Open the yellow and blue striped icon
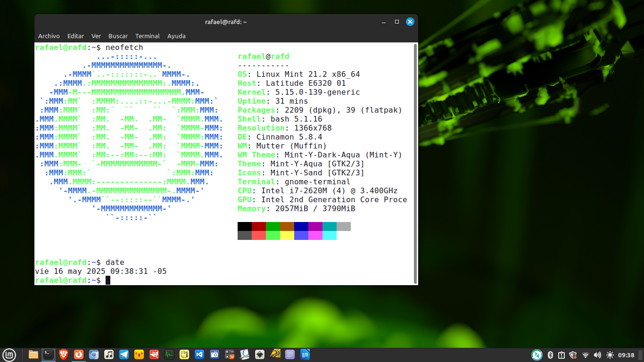Screen dimensions: 644x362 pyautogui.click(x=275, y=354)
